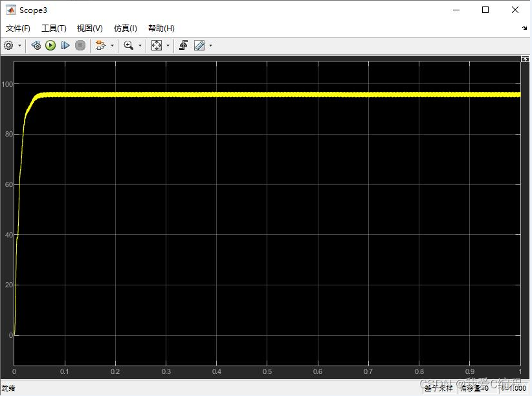Run the simulation with the Play button
Viewport: 532px width, 396px height.
point(50,45)
